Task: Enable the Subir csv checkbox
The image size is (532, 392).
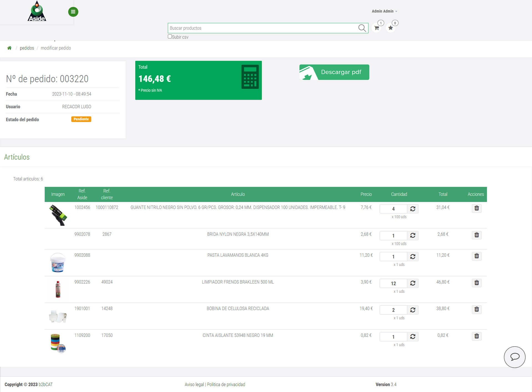Action: (170, 37)
